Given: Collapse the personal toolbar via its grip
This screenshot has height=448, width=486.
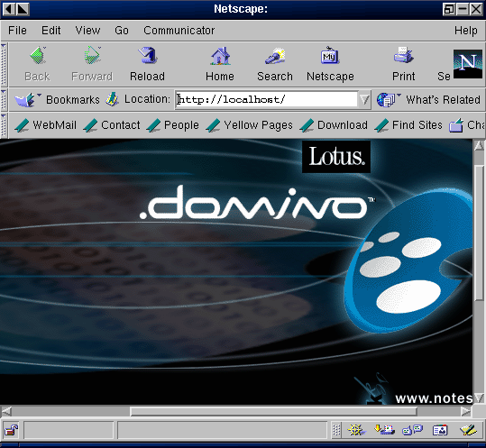Looking at the screenshot, I should click(x=4, y=125).
